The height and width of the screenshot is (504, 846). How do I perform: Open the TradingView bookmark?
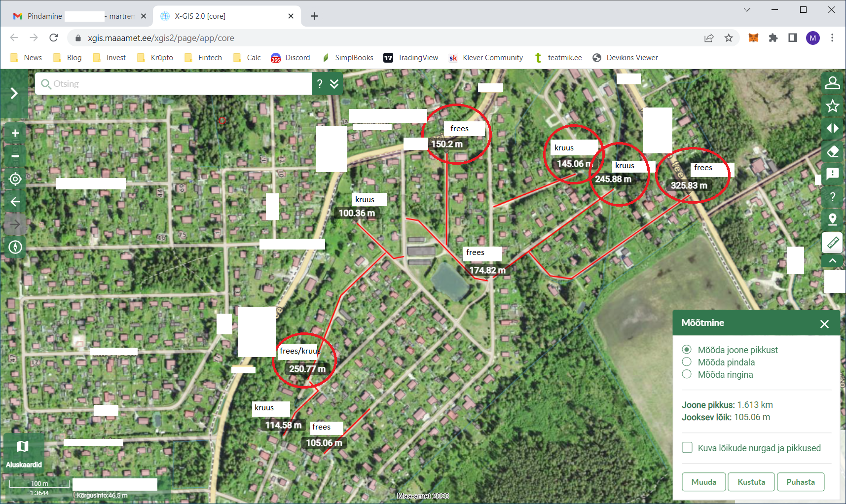411,58
